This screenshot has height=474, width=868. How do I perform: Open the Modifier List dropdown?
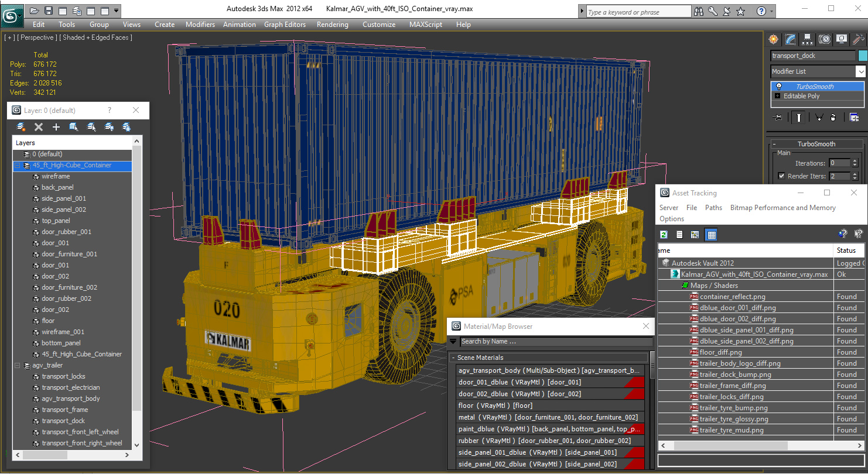tap(860, 71)
